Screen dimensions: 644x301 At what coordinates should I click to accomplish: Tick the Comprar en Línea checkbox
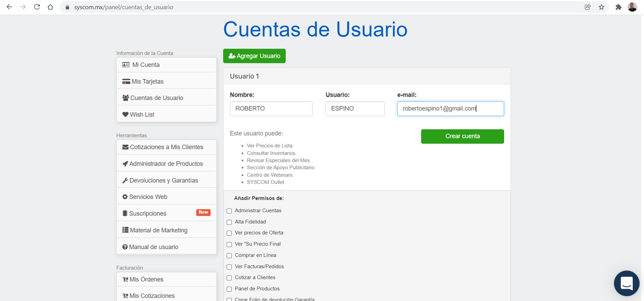click(x=229, y=255)
